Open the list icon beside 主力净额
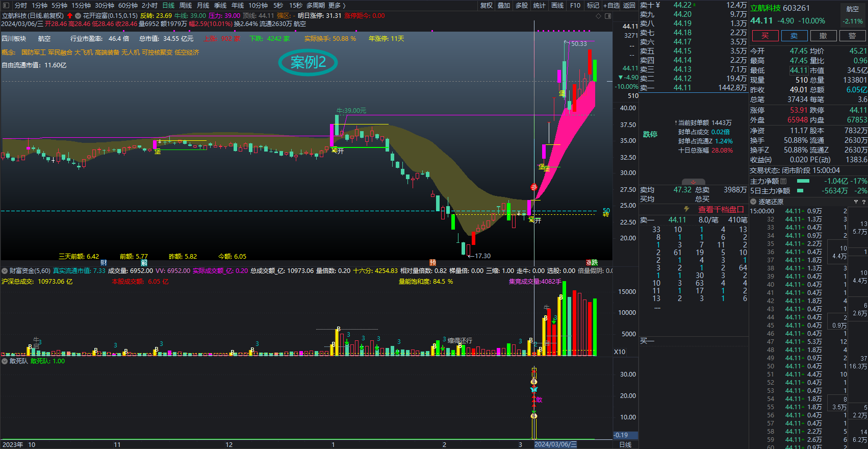The width and height of the screenshot is (868, 449). (784, 181)
